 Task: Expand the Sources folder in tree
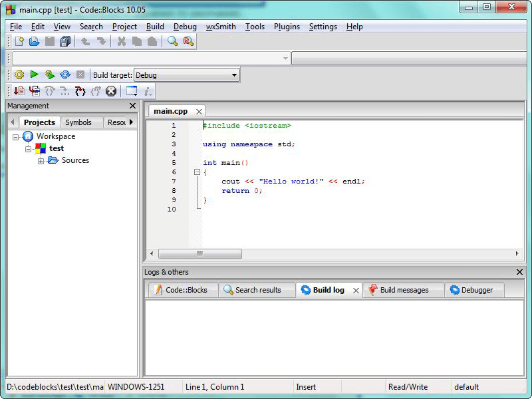click(x=41, y=161)
